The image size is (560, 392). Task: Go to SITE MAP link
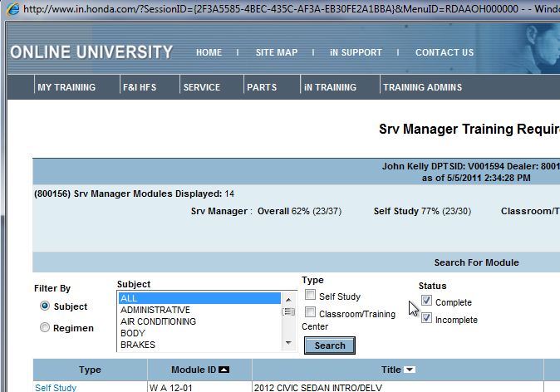click(276, 52)
